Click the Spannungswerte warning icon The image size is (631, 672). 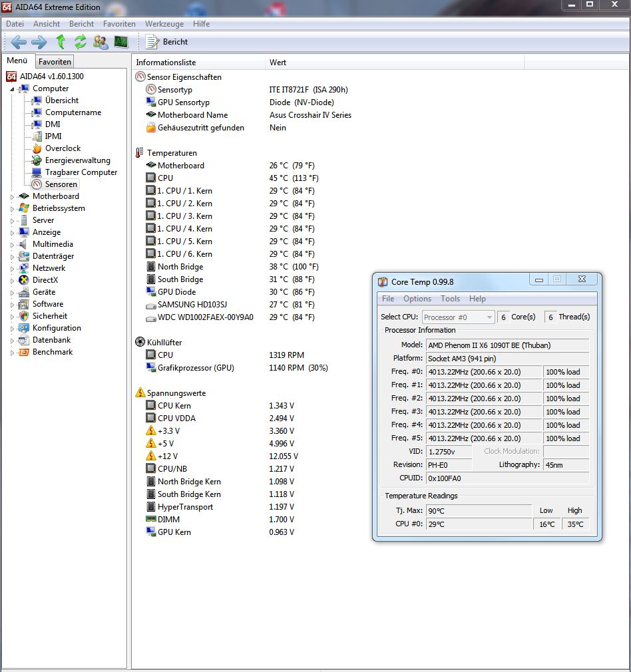pyautogui.click(x=140, y=393)
